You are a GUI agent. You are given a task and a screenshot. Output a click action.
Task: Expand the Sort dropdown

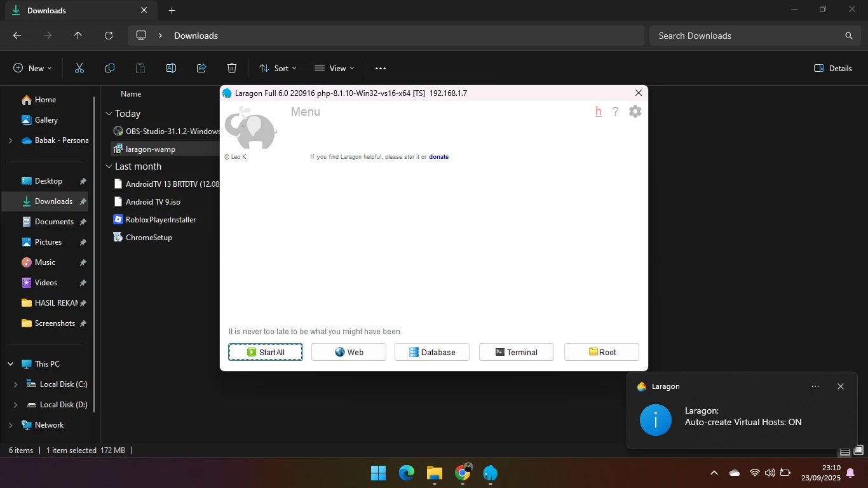coord(278,69)
